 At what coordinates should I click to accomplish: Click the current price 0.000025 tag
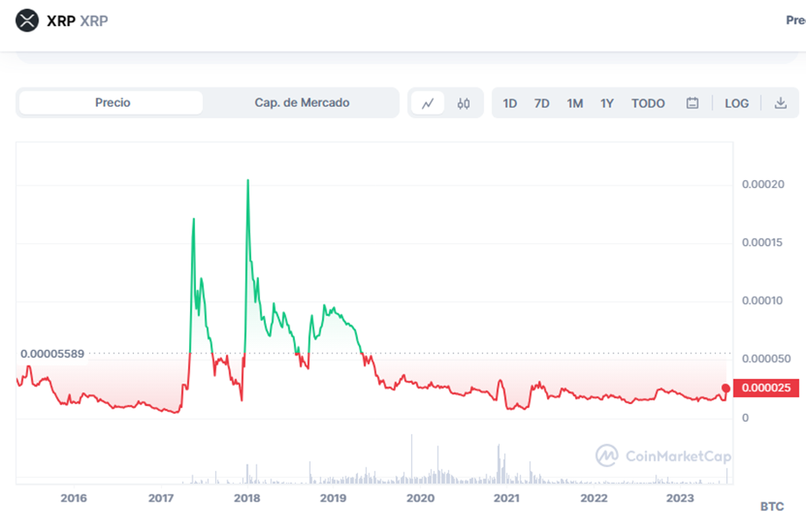coord(766,388)
